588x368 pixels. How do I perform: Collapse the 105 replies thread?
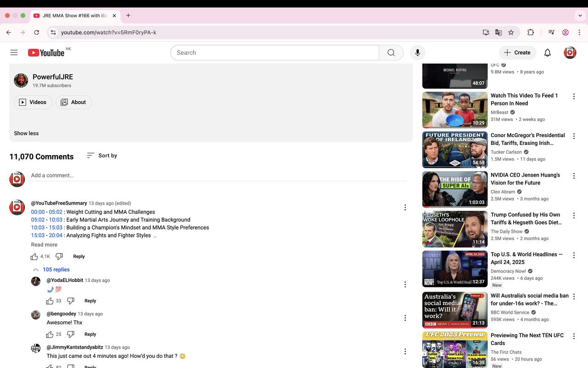point(51,270)
